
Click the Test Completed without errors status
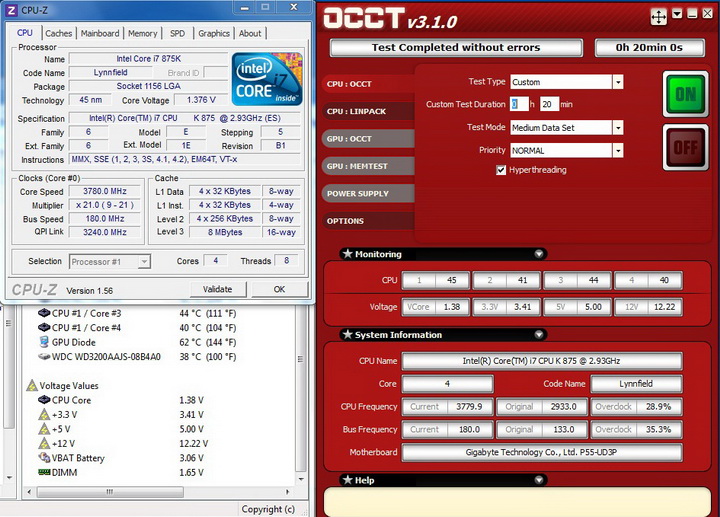click(456, 47)
